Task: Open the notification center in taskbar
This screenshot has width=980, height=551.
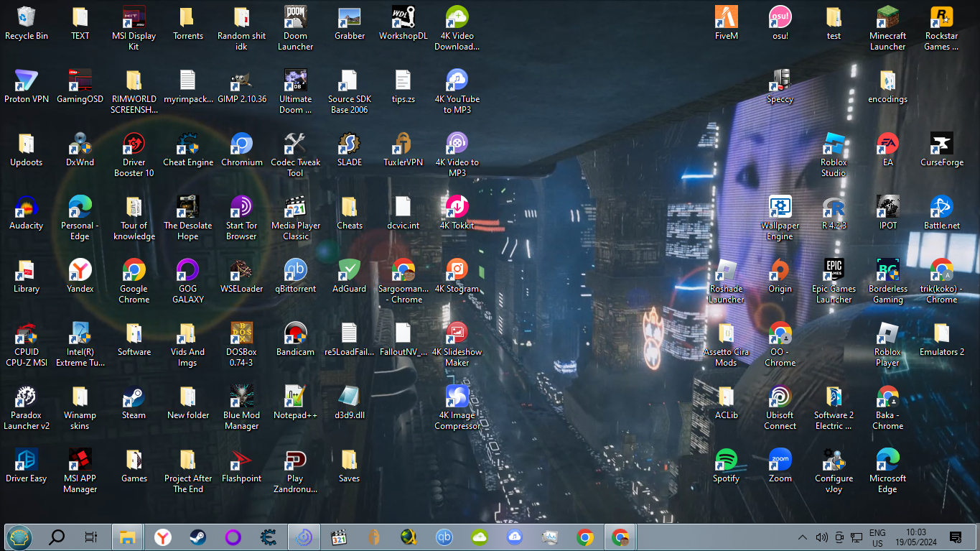Action: click(x=955, y=537)
